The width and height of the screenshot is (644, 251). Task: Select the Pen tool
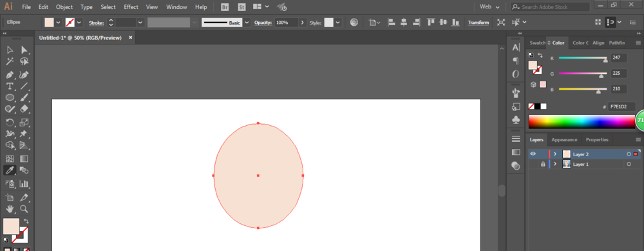[10, 75]
